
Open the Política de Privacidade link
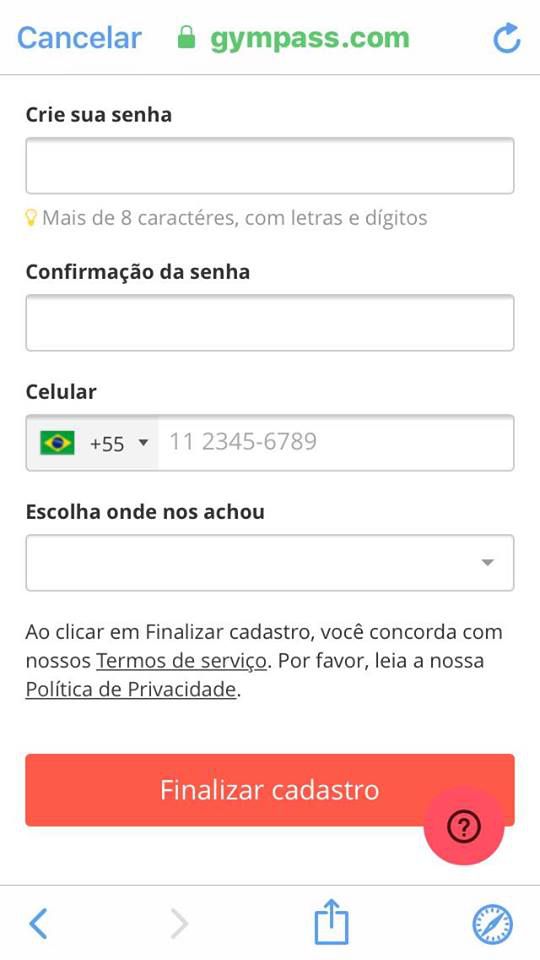point(130,690)
